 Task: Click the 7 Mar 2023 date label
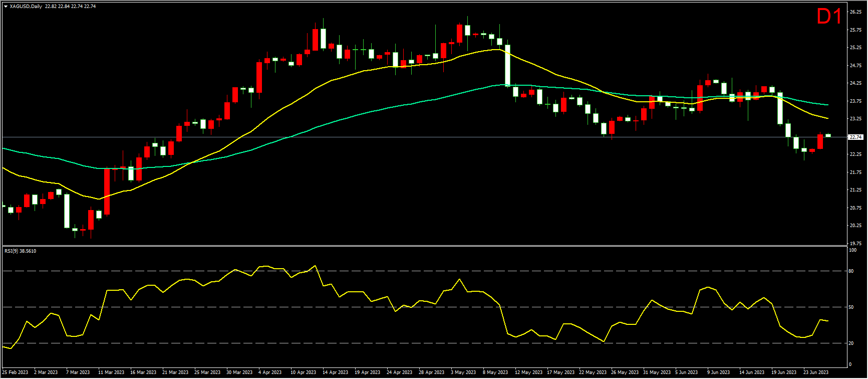click(78, 372)
